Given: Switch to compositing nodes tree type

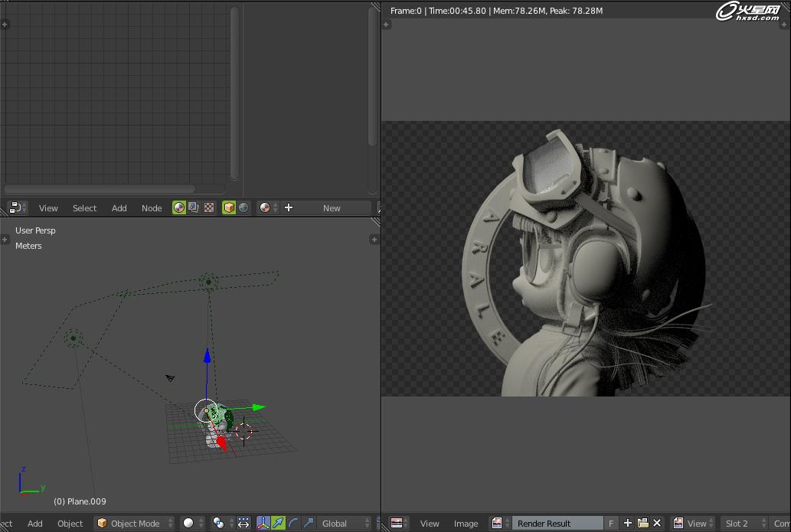Looking at the screenshot, I should click(194, 207).
